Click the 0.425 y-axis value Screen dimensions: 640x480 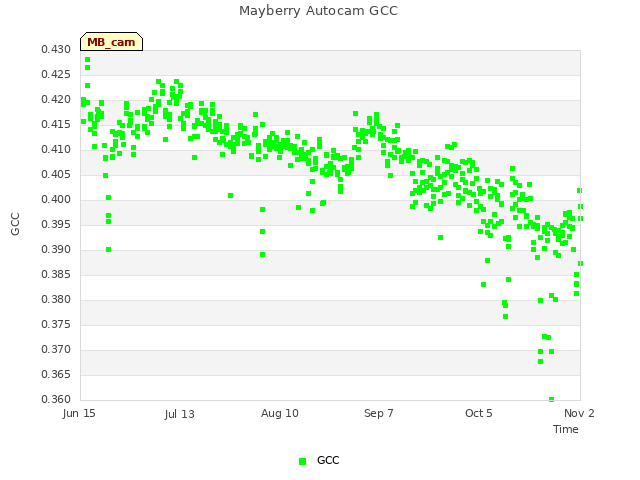[x=56, y=75]
